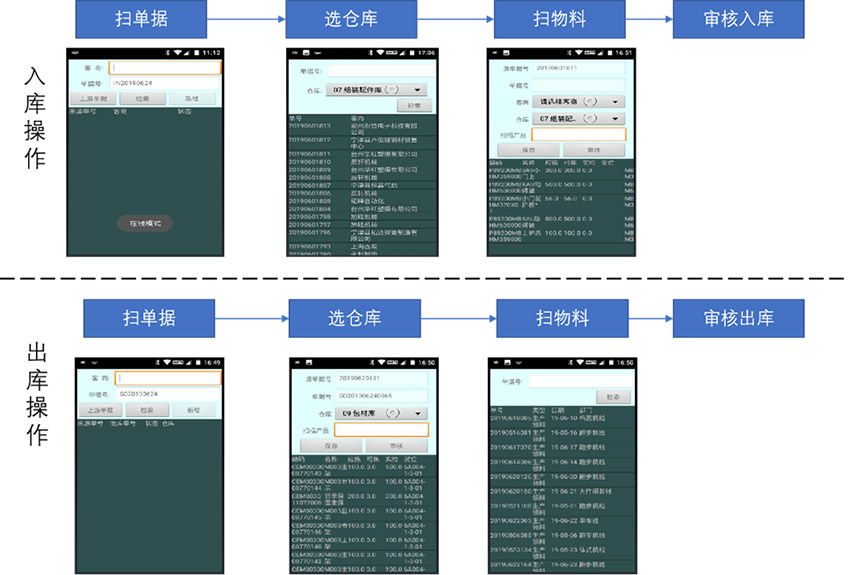Click 单据号 field on the outbound order list screen
The image size is (850, 575).
tap(582, 382)
